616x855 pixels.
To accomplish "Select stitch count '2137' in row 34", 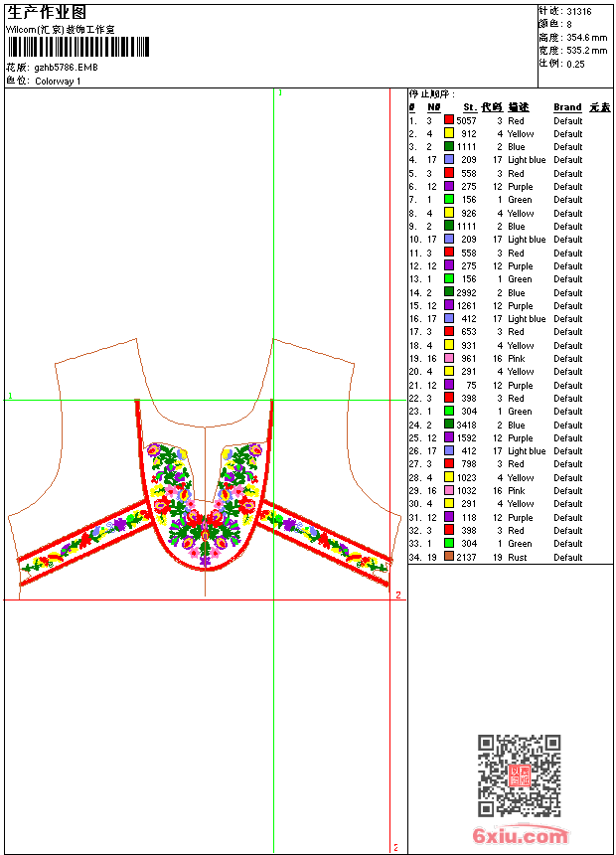I will click(x=466, y=558).
